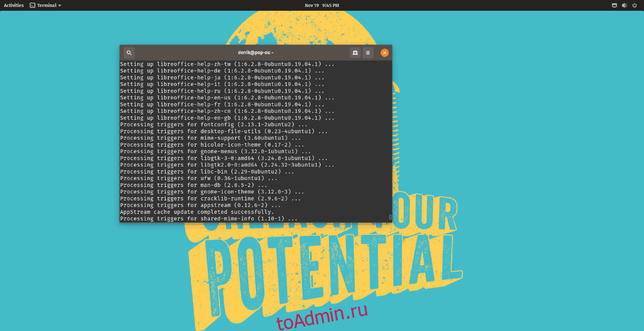Screen dimensions: 644x331
Task: Click line 'Processing triggers for libgtk-3-0:amd64'
Action: (x=224, y=159)
